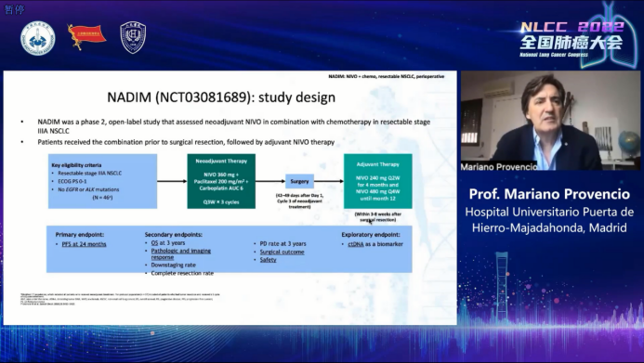The width and height of the screenshot is (644, 363).
Task: Click the Surgical outcome link
Action: (x=282, y=252)
